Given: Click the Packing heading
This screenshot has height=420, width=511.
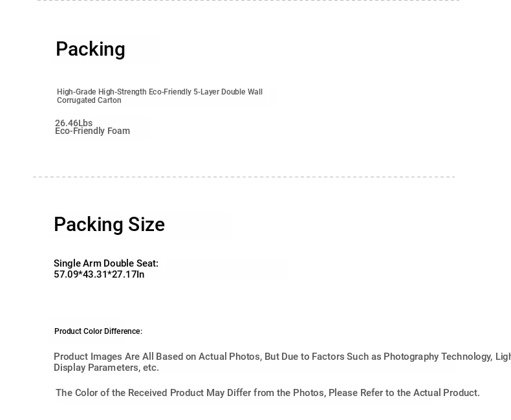Looking at the screenshot, I should pyautogui.click(x=91, y=50).
